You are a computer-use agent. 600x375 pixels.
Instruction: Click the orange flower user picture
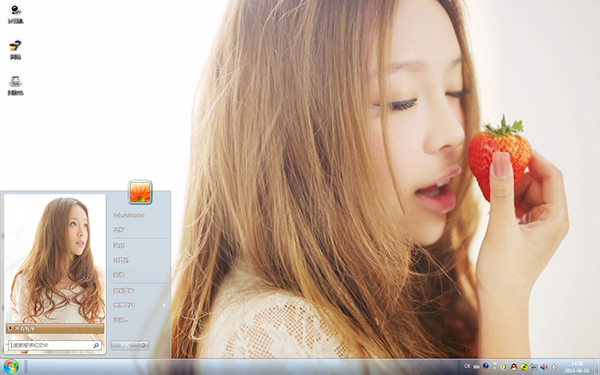pos(140,192)
